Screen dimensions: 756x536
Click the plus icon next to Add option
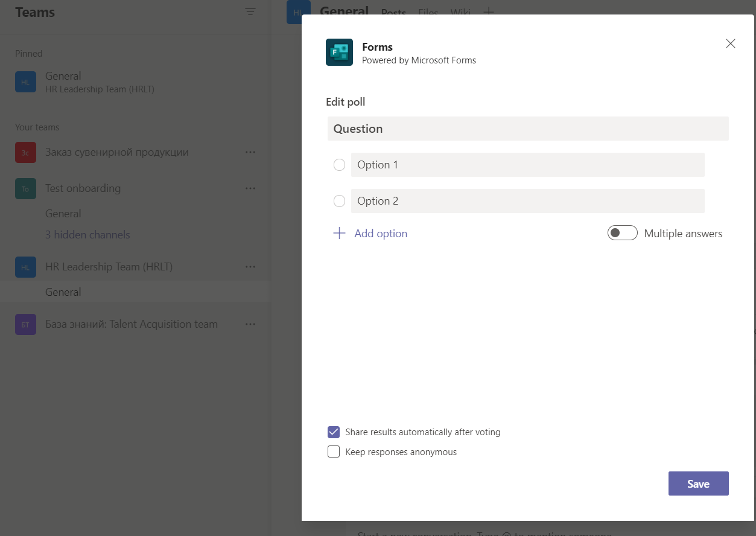(340, 233)
